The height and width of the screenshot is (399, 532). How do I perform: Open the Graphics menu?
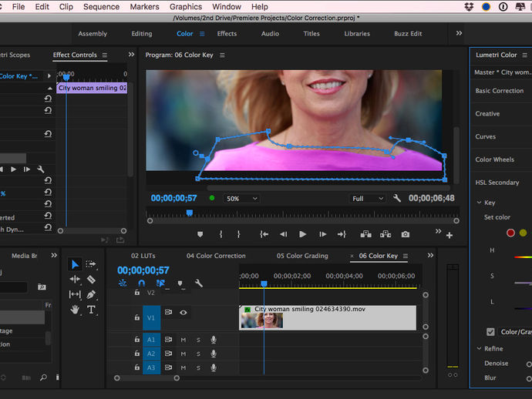pos(186,7)
